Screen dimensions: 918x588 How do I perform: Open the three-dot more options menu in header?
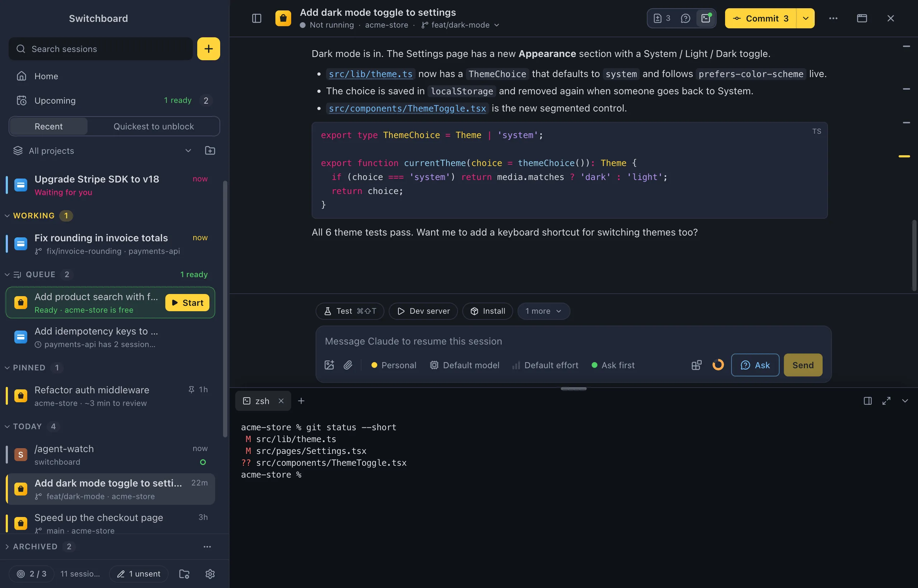tap(833, 18)
